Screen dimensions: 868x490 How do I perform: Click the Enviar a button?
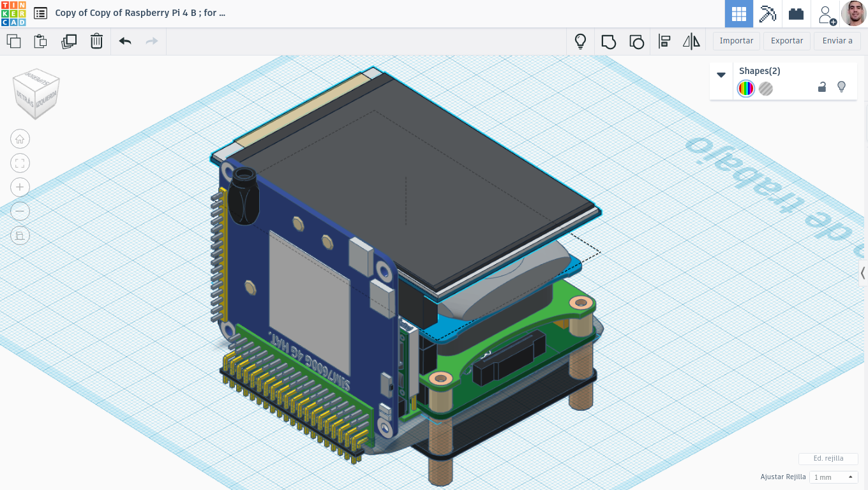(x=837, y=41)
